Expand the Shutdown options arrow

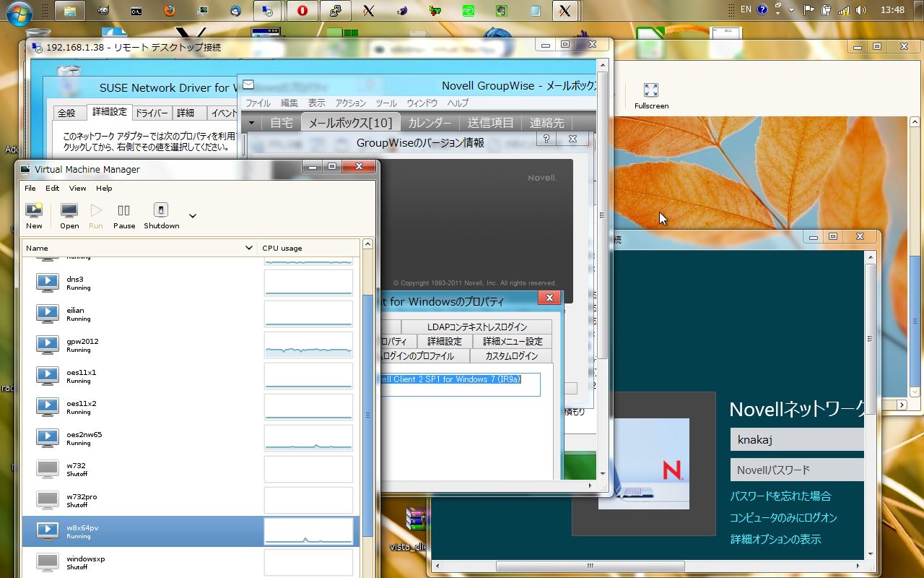coord(193,215)
